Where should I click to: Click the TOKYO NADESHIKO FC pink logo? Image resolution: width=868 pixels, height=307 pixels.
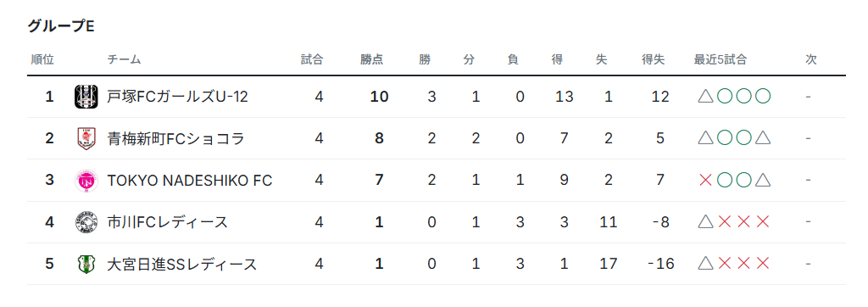tap(86, 180)
